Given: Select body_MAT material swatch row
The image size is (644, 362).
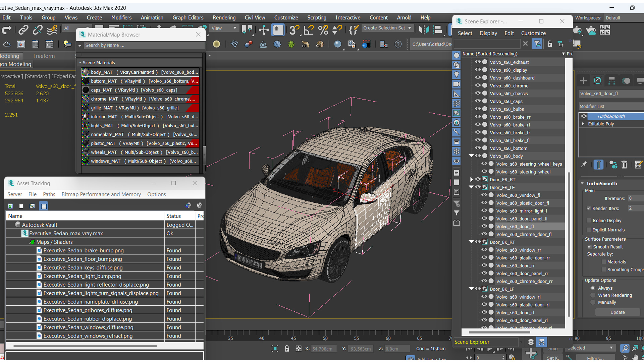Looking at the screenshot, I should (x=141, y=72).
